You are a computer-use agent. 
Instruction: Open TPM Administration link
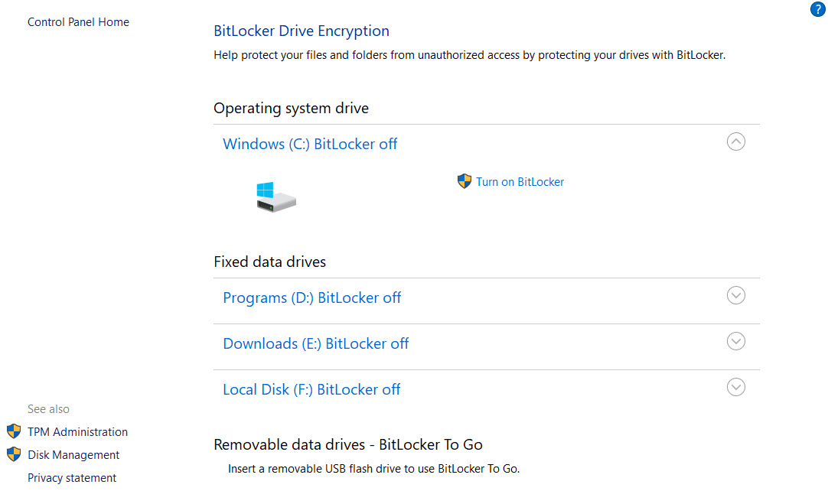click(x=77, y=432)
